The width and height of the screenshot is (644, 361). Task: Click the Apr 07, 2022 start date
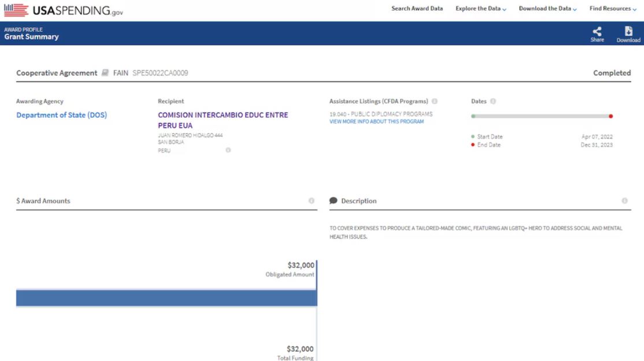(x=597, y=137)
